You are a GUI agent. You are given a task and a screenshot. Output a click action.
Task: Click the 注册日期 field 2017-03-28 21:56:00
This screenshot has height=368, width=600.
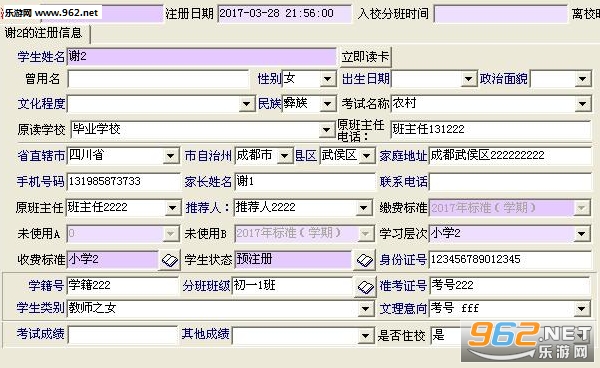coord(284,14)
